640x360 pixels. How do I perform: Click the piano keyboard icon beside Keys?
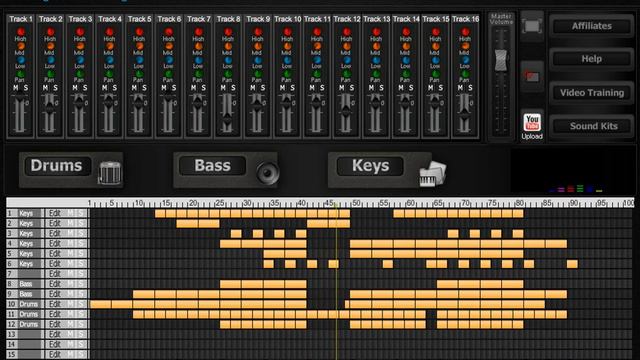(433, 174)
